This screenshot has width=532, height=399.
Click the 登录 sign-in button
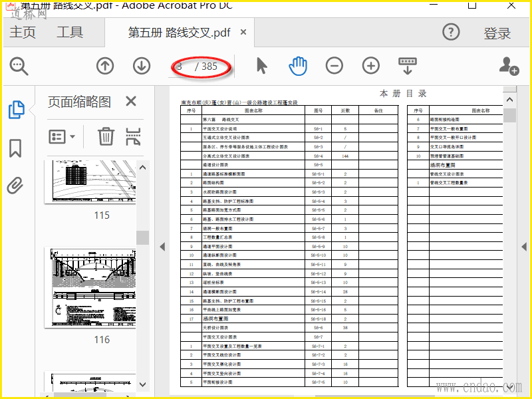click(x=497, y=33)
